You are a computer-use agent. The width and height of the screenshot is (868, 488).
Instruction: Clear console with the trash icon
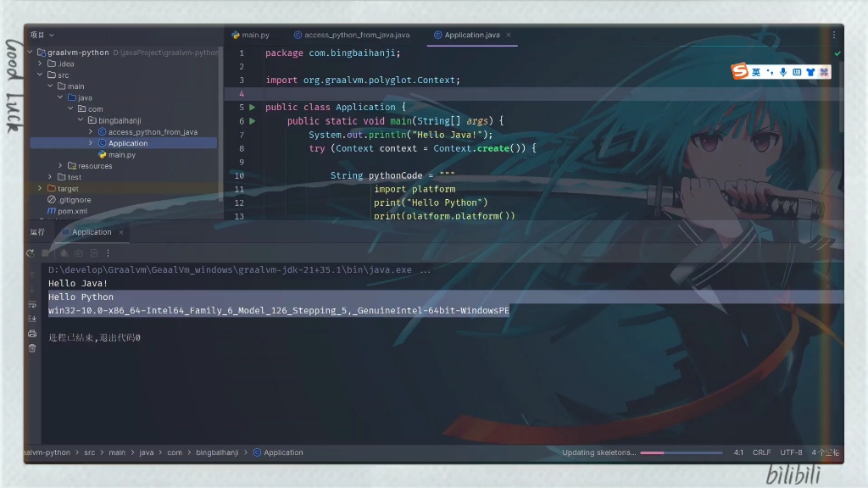tap(32, 348)
